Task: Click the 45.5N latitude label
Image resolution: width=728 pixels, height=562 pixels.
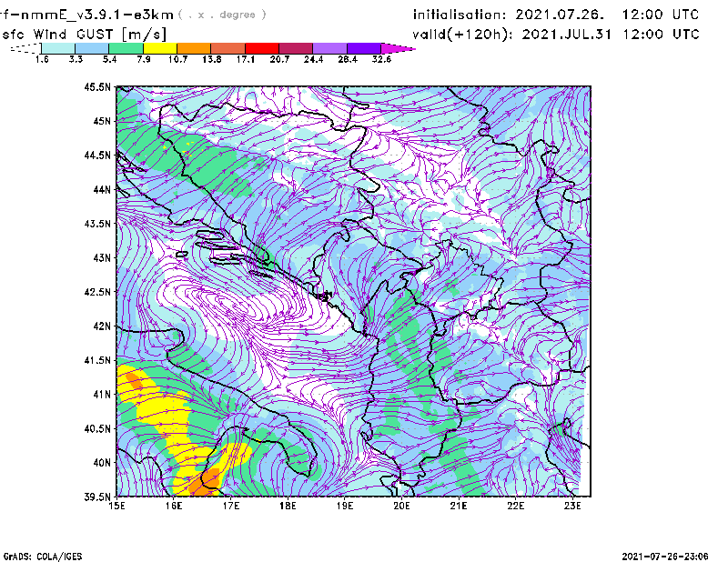Action: click(x=97, y=86)
